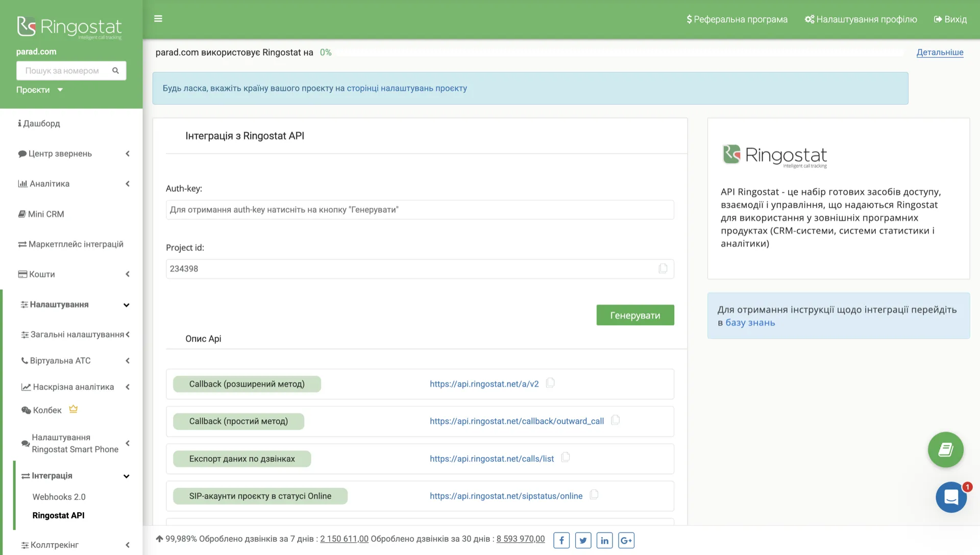Viewport: 980px width, 555px height.
Task: Open the LinkedIn share icon
Action: pyautogui.click(x=604, y=540)
